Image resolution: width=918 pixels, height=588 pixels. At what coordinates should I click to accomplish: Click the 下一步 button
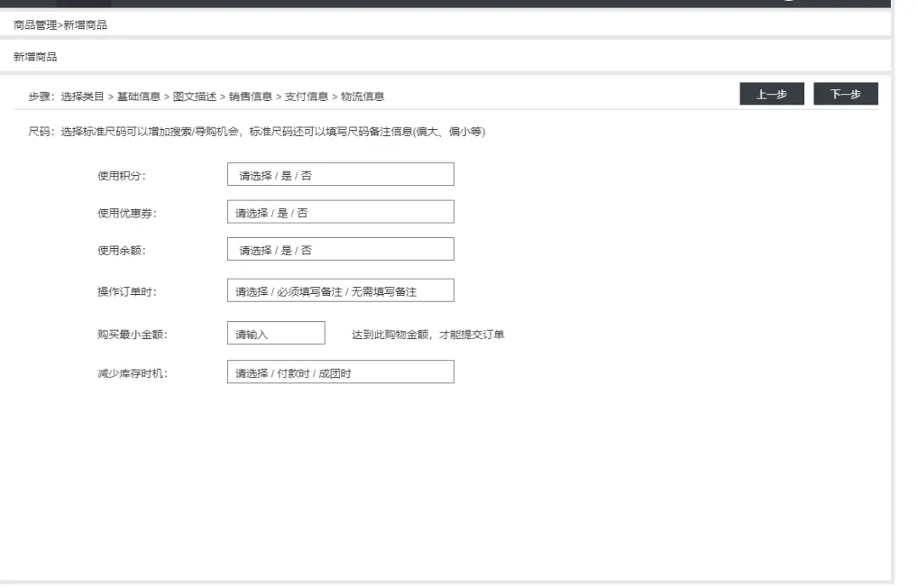pyautogui.click(x=846, y=93)
